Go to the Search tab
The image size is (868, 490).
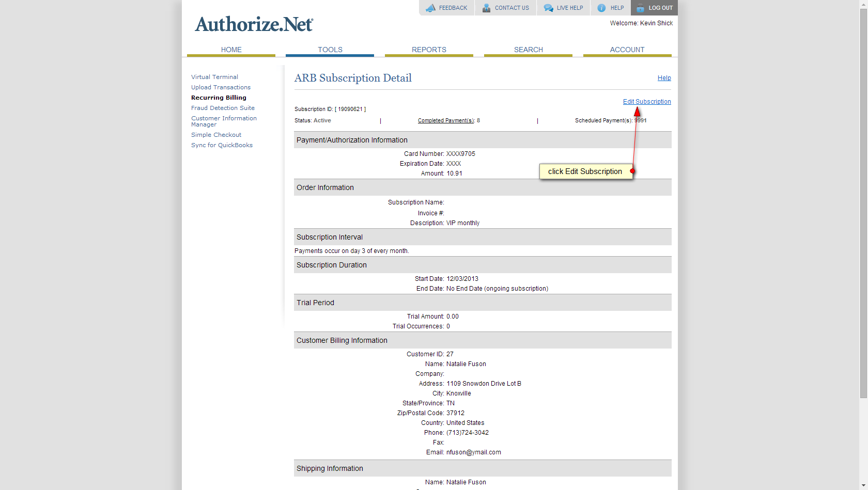pos(528,50)
